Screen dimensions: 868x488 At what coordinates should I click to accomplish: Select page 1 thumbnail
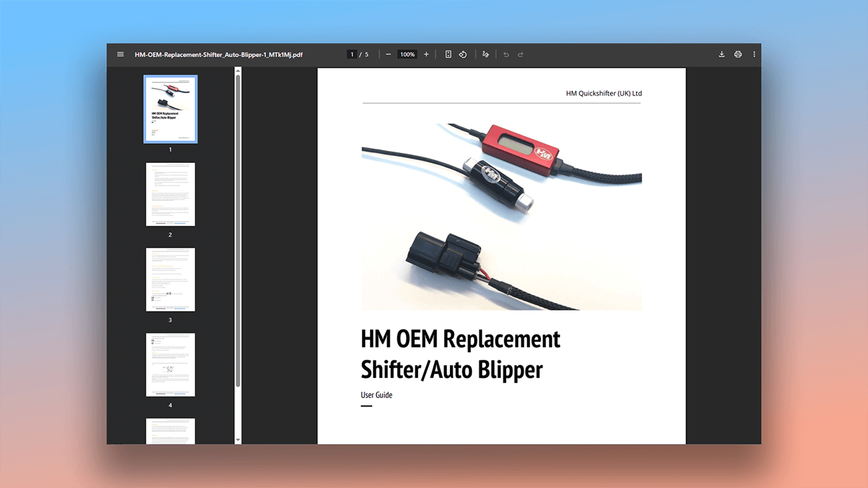170,109
